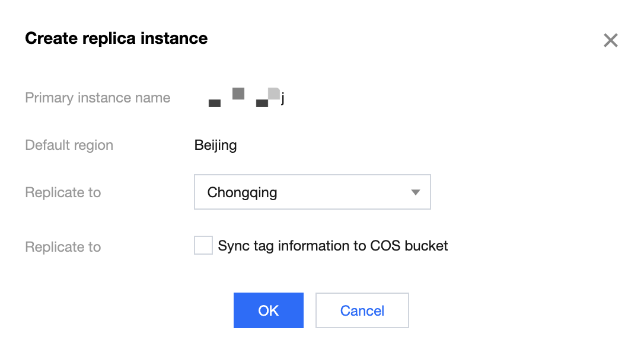644x353 pixels.
Task: Enable Sync tag information checkbox
Action: coord(203,246)
